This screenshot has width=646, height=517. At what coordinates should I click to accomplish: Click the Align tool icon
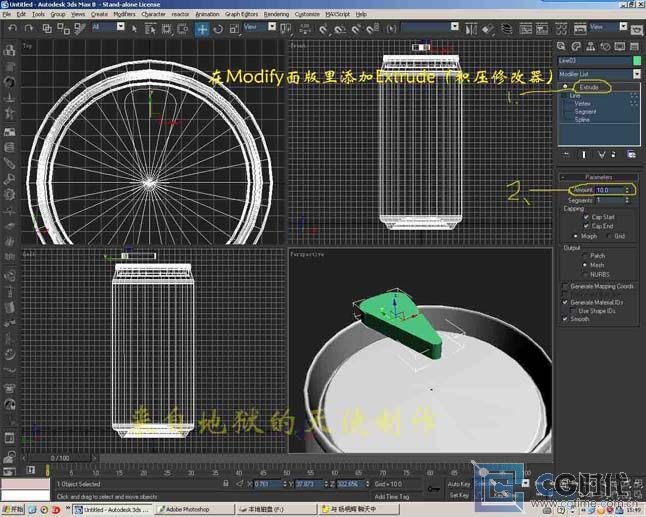click(487, 29)
